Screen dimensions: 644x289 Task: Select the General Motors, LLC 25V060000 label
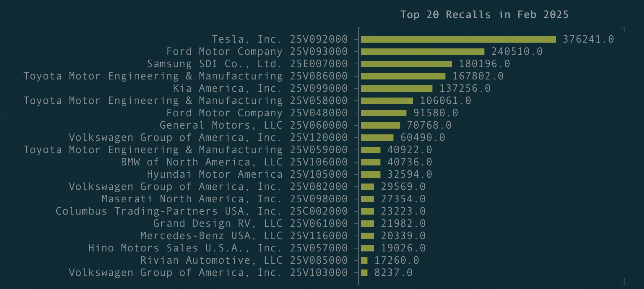pyautogui.click(x=254, y=125)
